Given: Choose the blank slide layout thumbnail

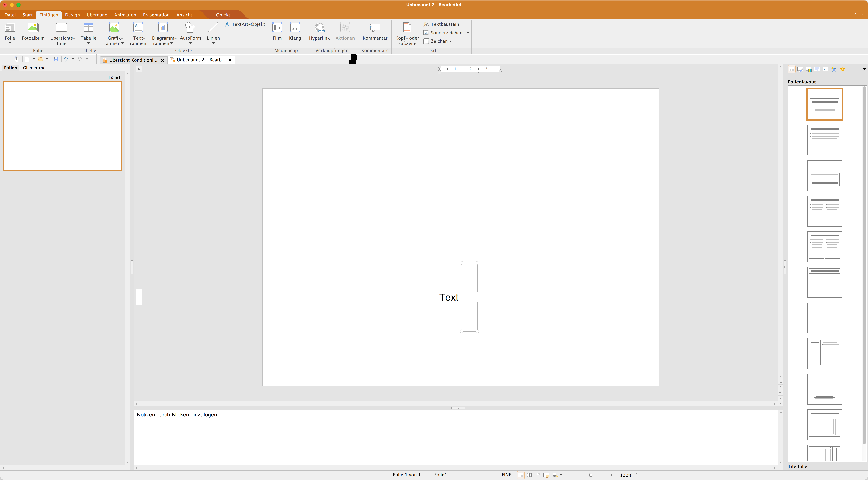Looking at the screenshot, I should [x=825, y=318].
